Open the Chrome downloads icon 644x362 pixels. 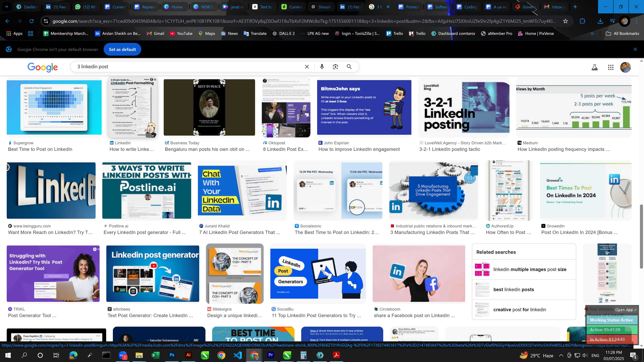click(600, 21)
